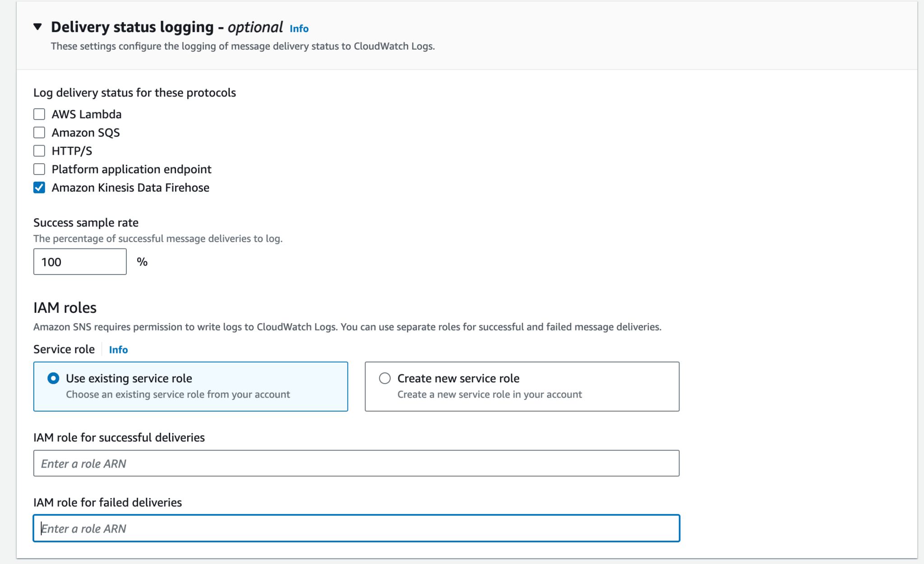Image resolution: width=924 pixels, height=564 pixels.
Task: Enable AWS Lambda protocol logging
Action: [39, 114]
